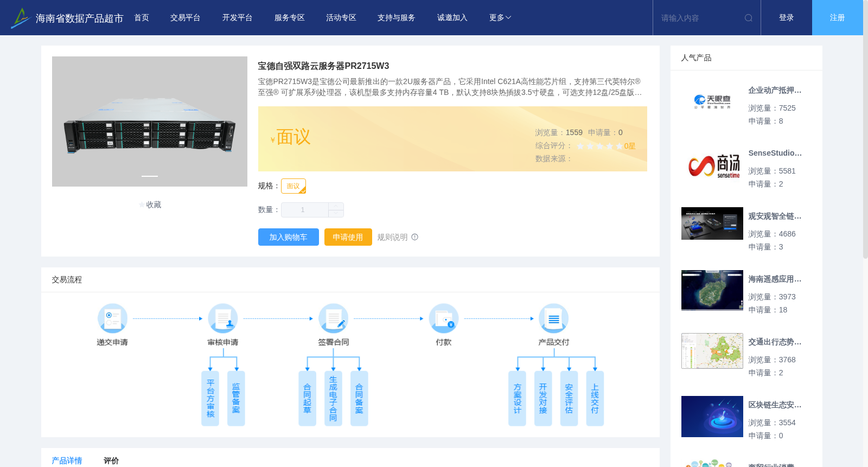Increase quantity with the up stepper arrow
This screenshot has height=467, width=868.
coord(336,206)
